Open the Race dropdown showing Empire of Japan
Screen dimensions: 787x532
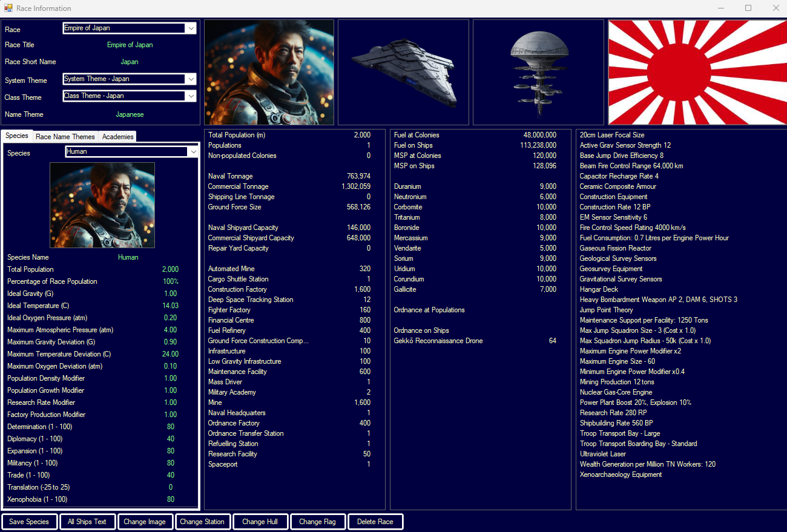click(130, 28)
